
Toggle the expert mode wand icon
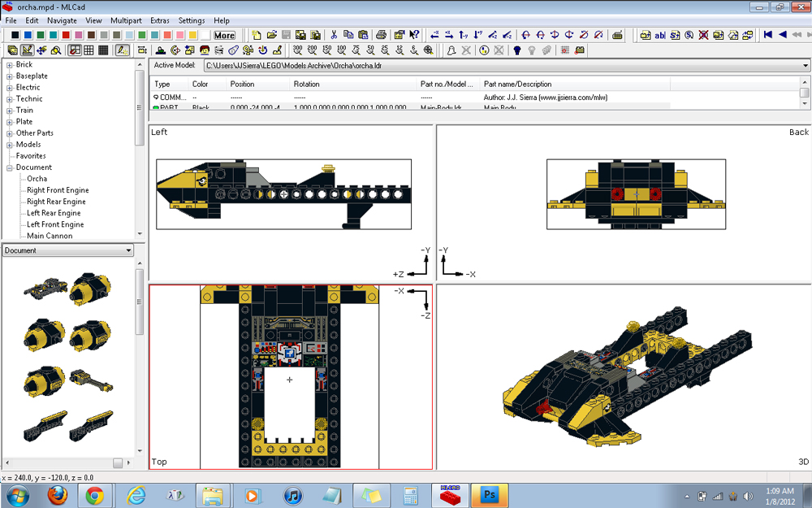click(x=120, y=50)
